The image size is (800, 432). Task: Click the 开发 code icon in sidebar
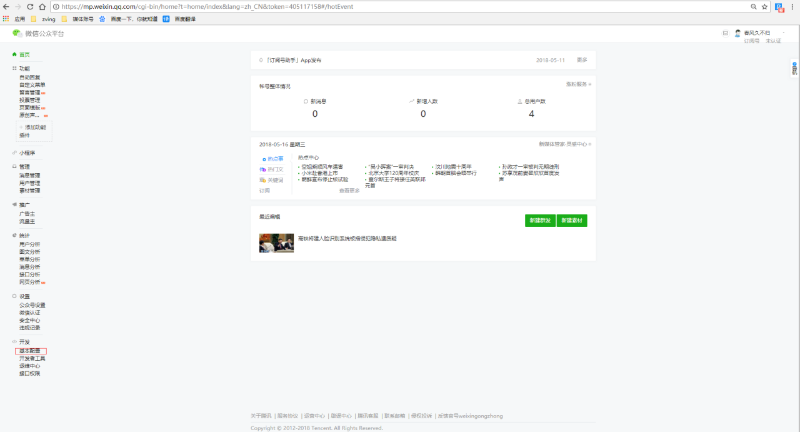pyautogui.click(x=14, y=342)
